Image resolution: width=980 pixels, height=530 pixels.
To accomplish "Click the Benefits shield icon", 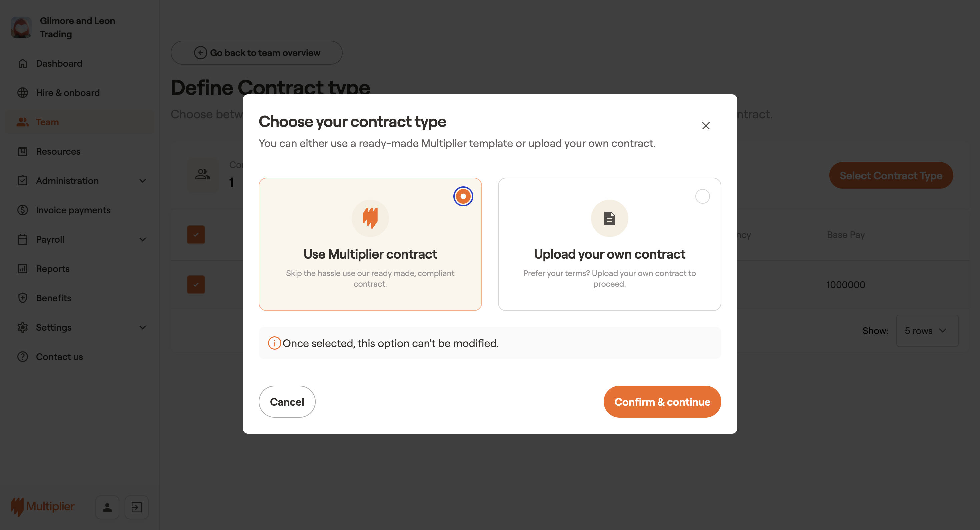I will pos(23,298).
